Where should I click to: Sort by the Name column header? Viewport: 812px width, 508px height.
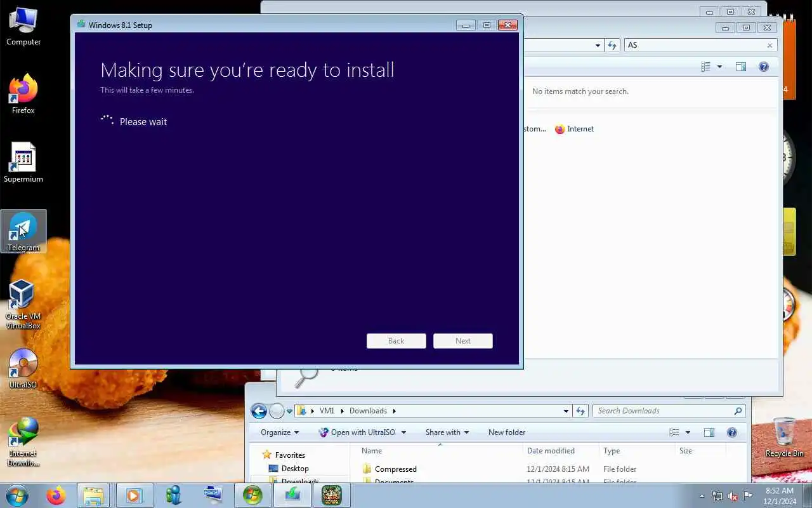(x=439, y=451)
